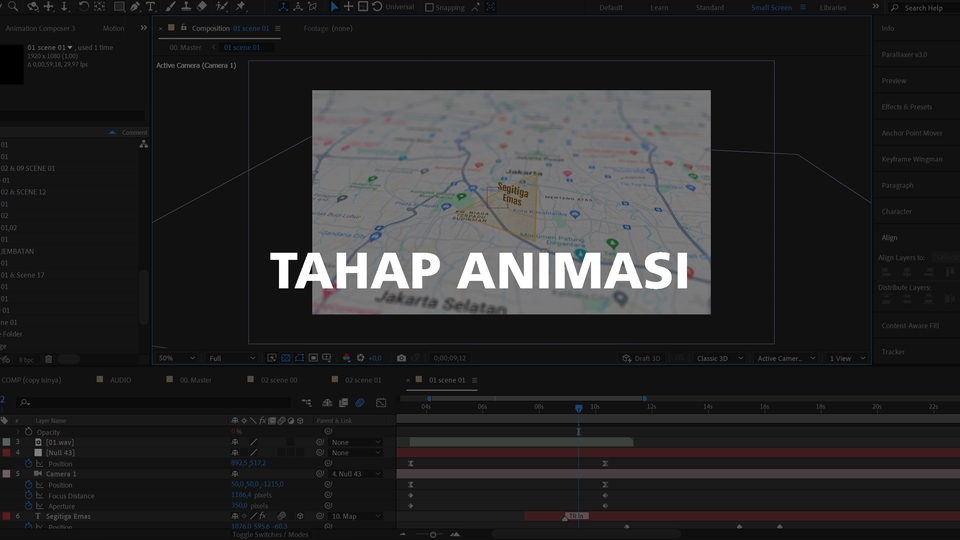Select the Horizontal Type tool
This screenshot has width=960, height=540.
[150, 7]
